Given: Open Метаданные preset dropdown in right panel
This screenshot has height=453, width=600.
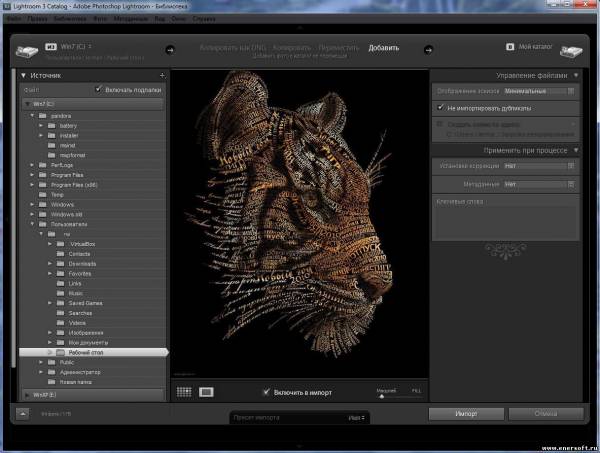Looking at the screenshot, I should click(539, 184).
